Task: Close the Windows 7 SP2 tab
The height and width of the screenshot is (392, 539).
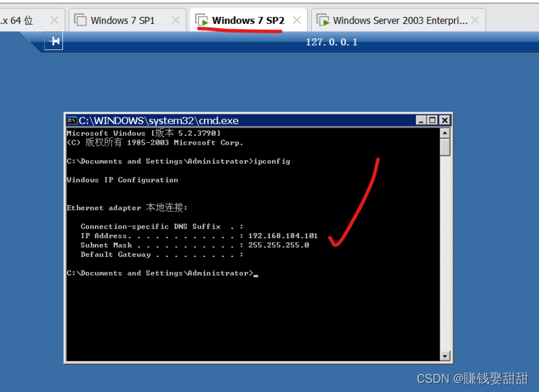Action: (x=297, y=20)
